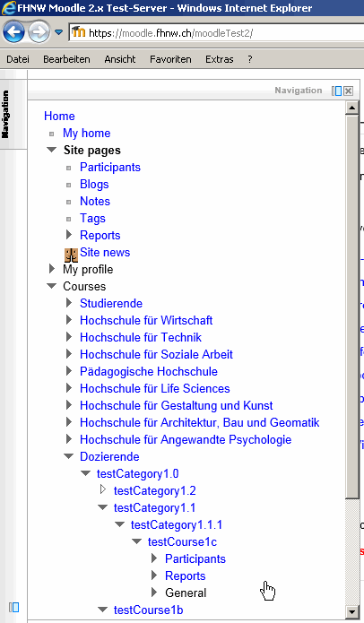Screen dimensions: 364x623
Task: Open Hochschule für Angewandte Psychologie
Action: pos(186,440)
